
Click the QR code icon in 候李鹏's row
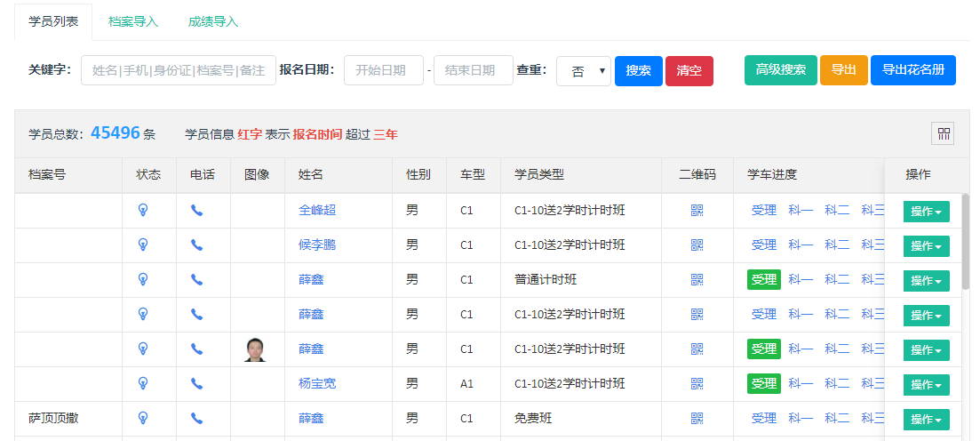(697, 245)
